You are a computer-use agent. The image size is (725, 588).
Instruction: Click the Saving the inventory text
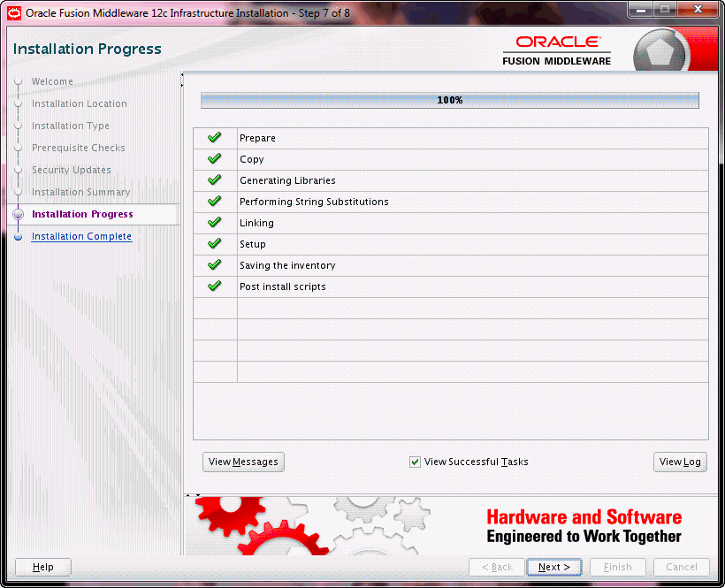point(287,265)
